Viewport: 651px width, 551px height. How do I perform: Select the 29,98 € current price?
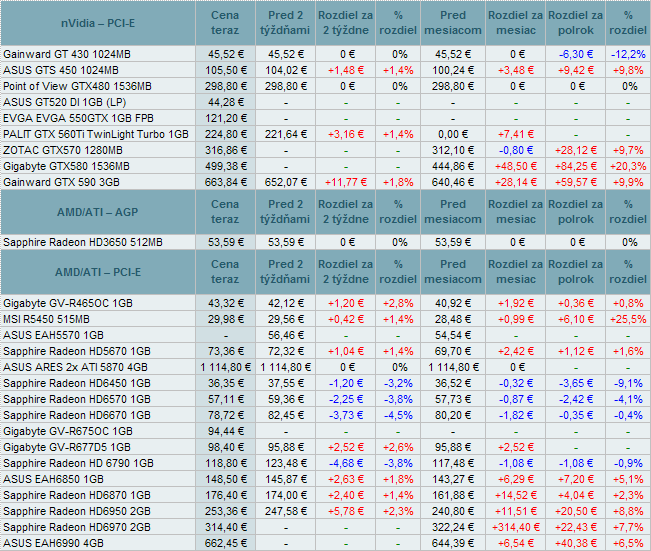coord(225,319)
